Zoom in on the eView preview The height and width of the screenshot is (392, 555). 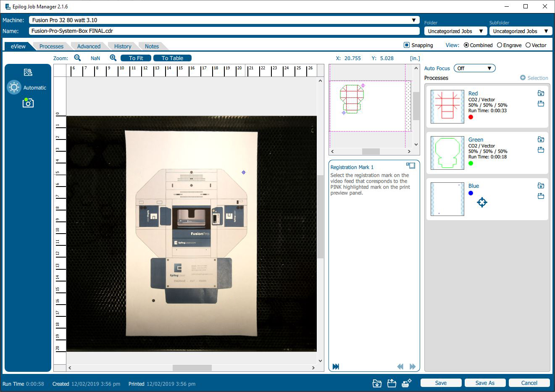click(113, 58)
